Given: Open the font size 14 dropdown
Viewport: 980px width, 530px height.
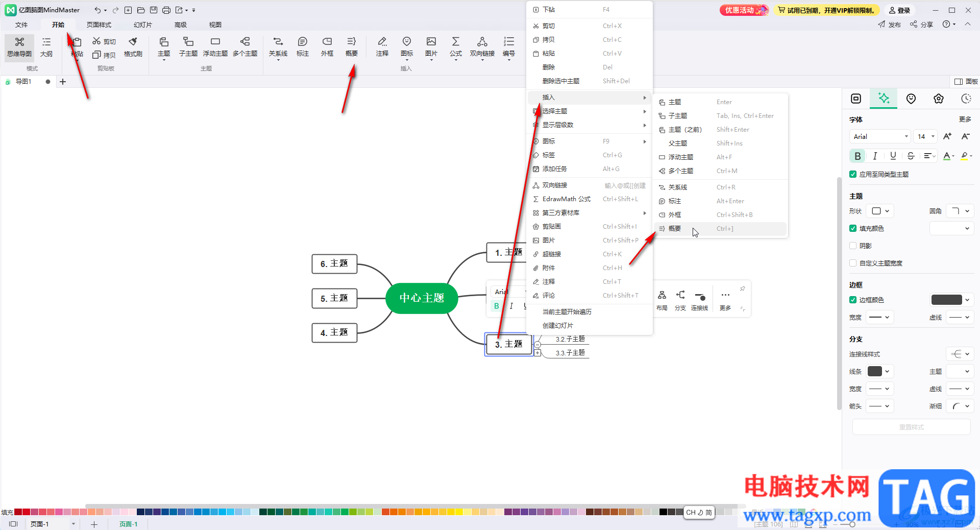Looking at the screenshot, I should [x=925, y=136].
